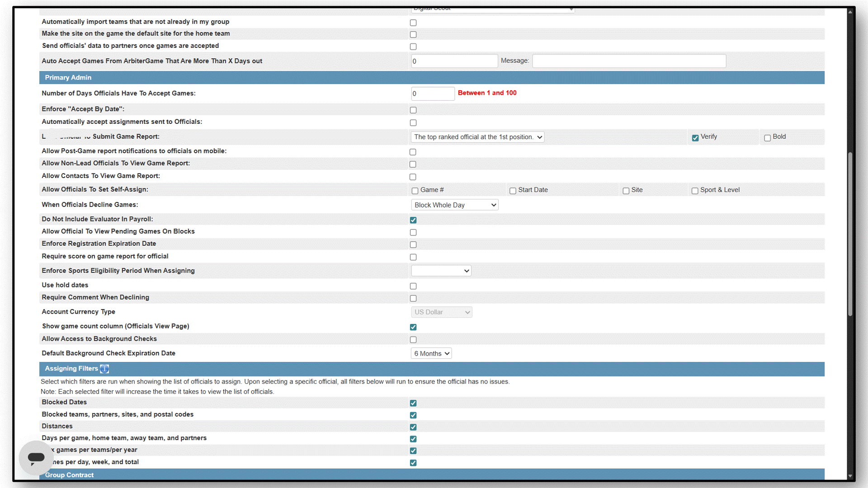Viewport: 868px width, 488px height.
Task: Uncheck the Verify checkbox
Action: click(x=695, y=138)
